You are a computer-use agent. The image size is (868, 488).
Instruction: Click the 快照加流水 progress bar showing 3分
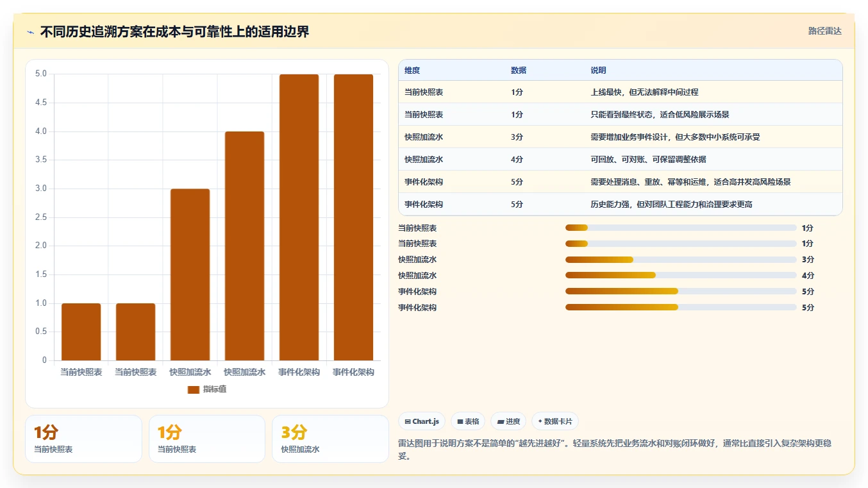click(681, 260)
